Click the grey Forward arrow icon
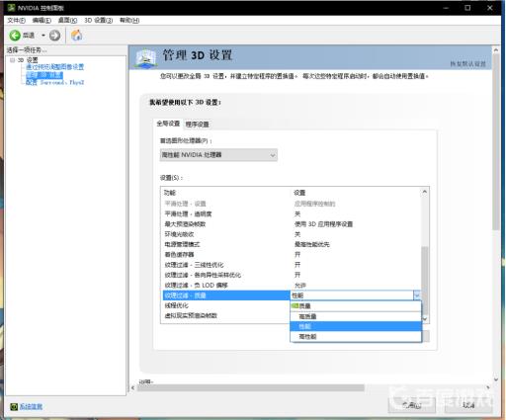This screenshot has width=506, height=420. pyautogui.click(x=54, y=36)
